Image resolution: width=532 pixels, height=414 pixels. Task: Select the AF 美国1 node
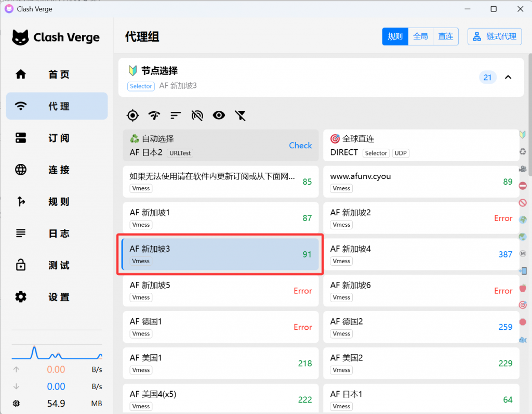[x=220, y=364]
